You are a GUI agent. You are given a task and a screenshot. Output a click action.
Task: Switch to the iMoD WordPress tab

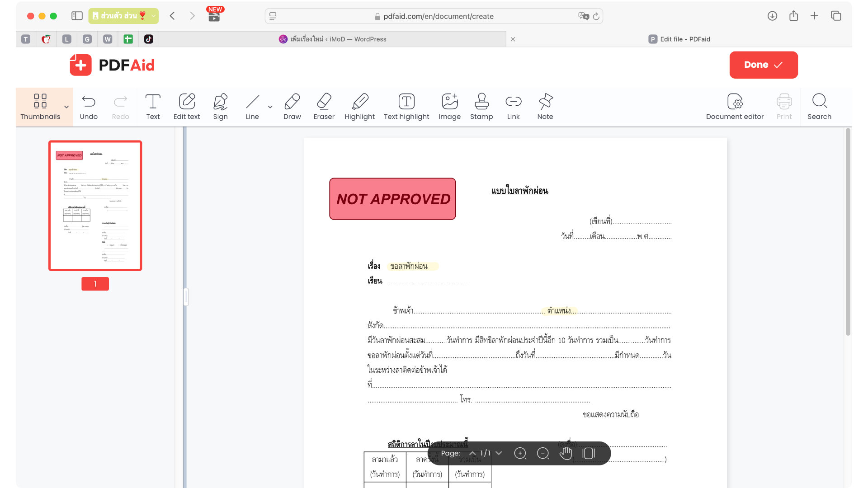click(333, 39)
